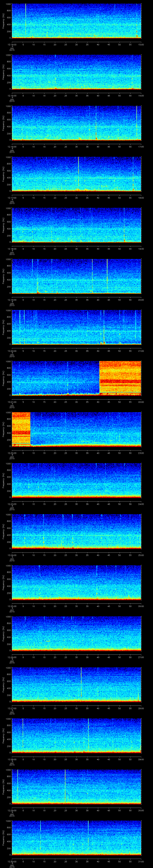Select the spectrogram panel starting at 12:15:00
Viewport: 153px width, 868px height.
point(76,72)
